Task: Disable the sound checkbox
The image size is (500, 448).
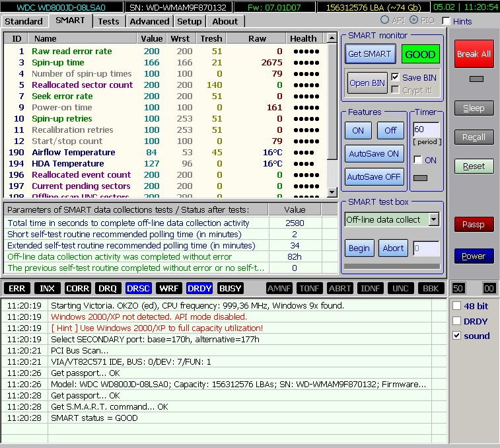Action: click(x=456, y=336)
